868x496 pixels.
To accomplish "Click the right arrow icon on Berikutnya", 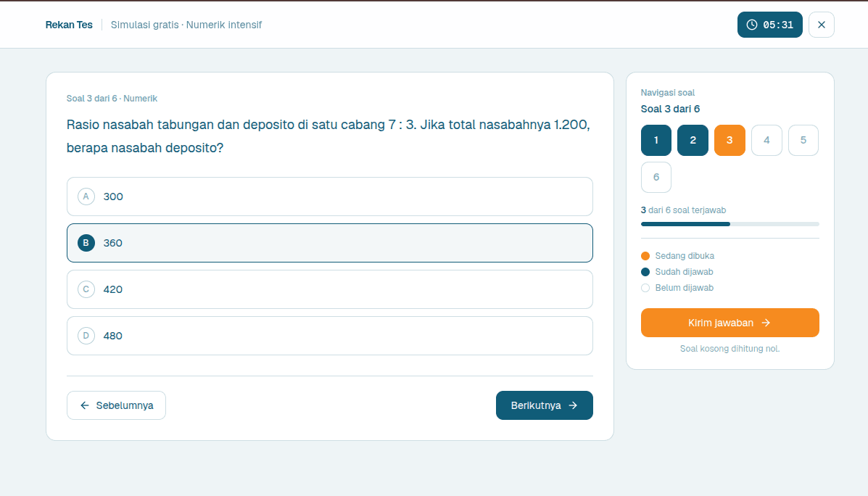I will [x=573, y=406].
